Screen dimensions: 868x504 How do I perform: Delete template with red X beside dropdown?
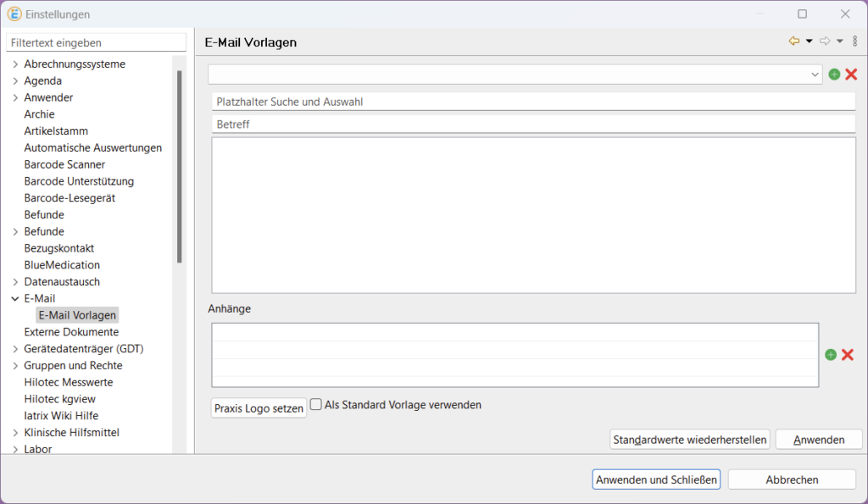(x=851, y=75)
